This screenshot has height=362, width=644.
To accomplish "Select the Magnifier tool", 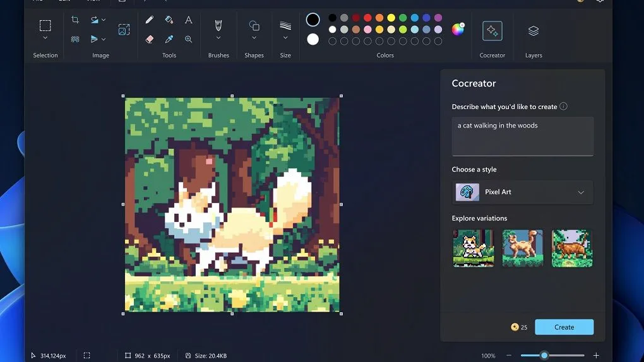I will tap(189, 39).
